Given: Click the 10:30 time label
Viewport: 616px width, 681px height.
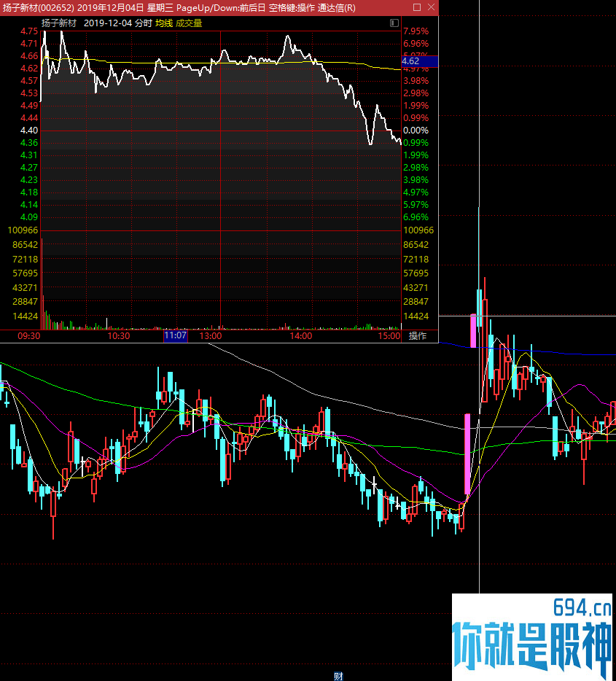Looking at the screenshot, I should pyautogui.click(x=119, y=335).
